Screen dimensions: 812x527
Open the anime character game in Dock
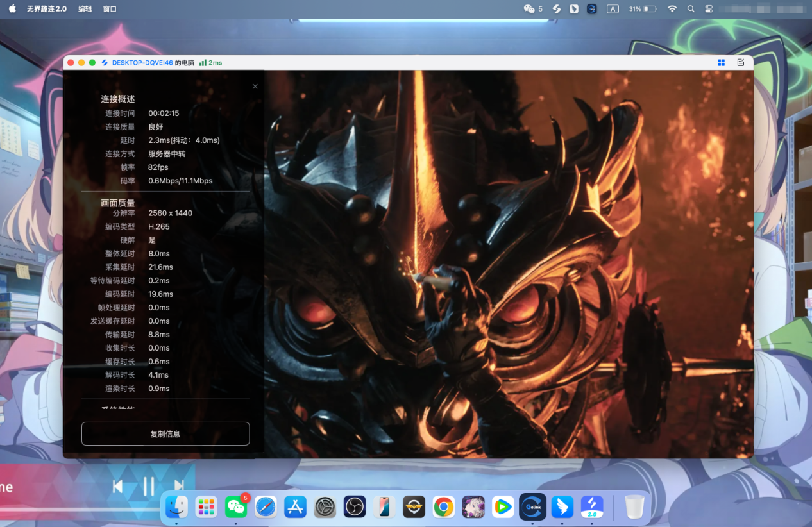coord(473,507)
